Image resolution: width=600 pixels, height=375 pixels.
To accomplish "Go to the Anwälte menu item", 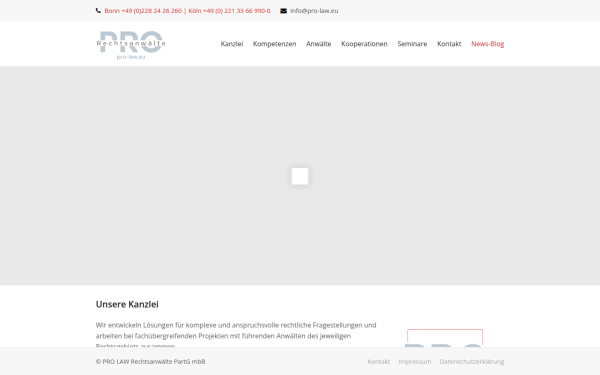I will [x=318, y=44].
